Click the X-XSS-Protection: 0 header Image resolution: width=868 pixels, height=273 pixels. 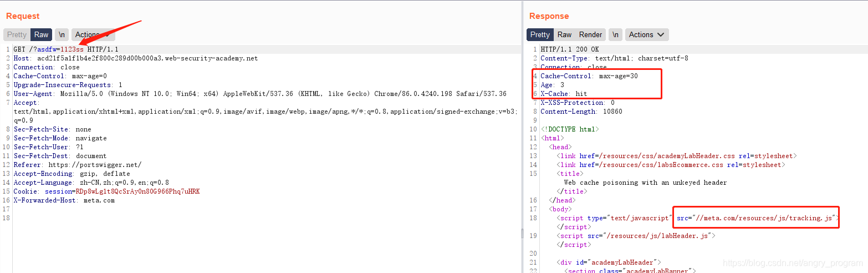[578, 103]
